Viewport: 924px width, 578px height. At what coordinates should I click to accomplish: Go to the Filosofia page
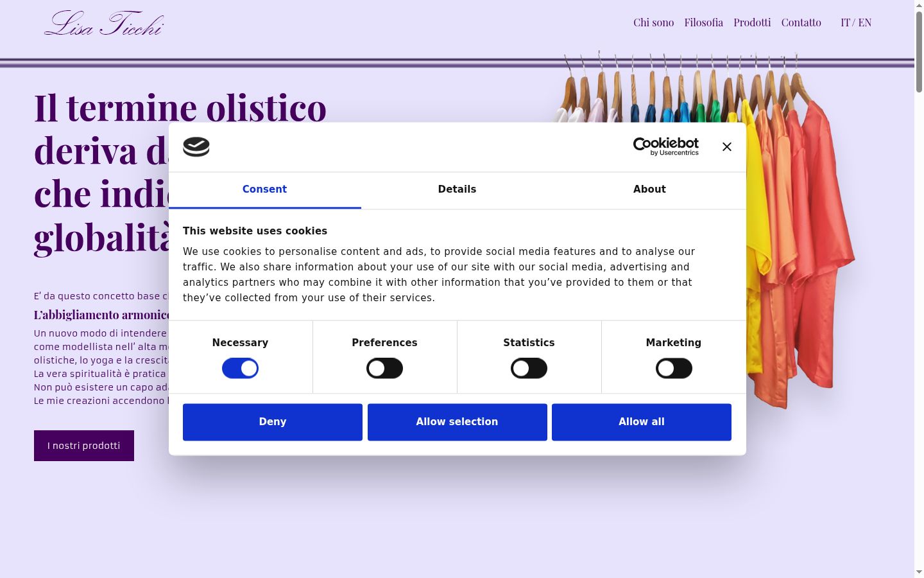pyautogui.click(x=703, y=22)
